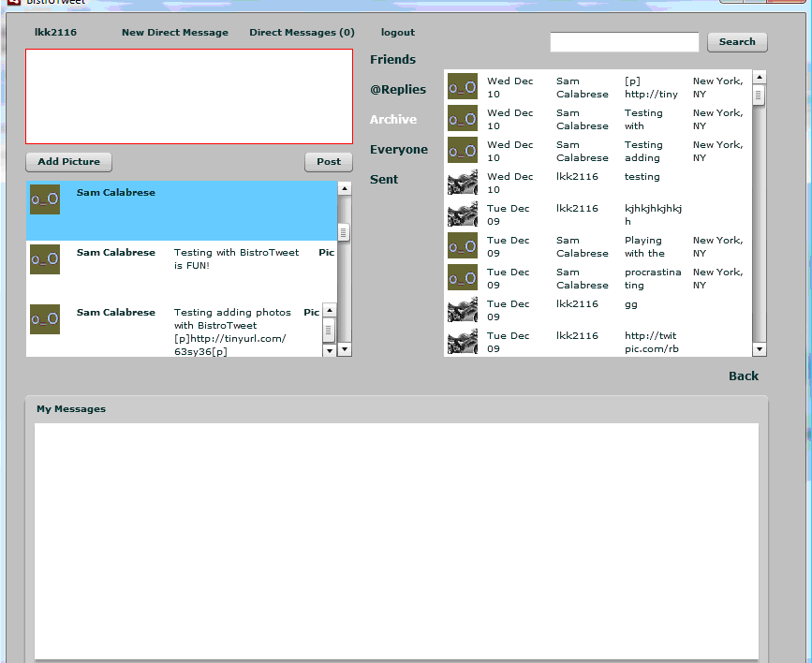Click the Back link
Screen dimensions: 812x663
coord(743,376)
